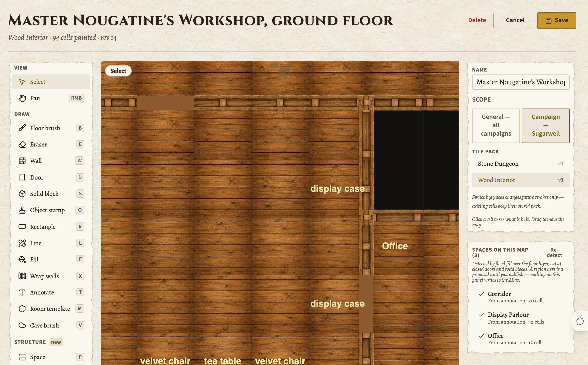Select the Rectangle draw tool
This screenshot has height=365, width=588.
(x=51, y=227)
